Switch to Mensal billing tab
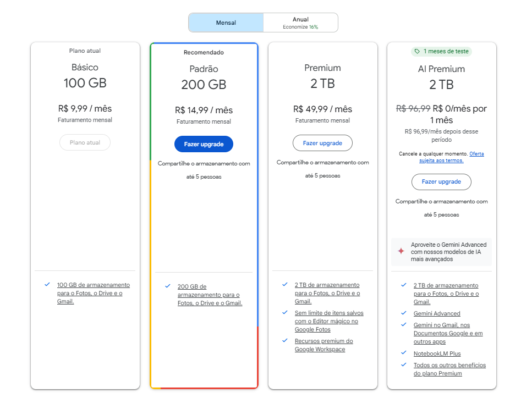Image resolution: width=532 pixels, height=393 pixels. (x=226, y=23)
